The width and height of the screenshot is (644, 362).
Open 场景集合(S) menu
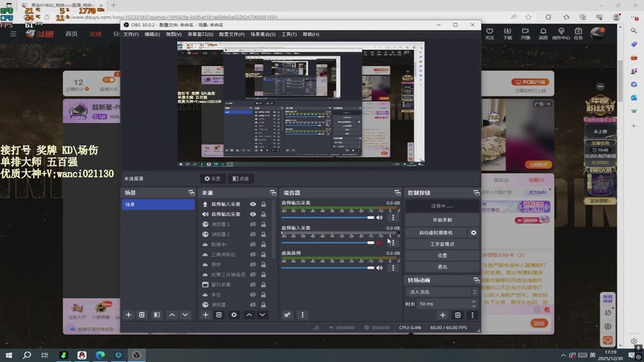(x=263, y=35)
